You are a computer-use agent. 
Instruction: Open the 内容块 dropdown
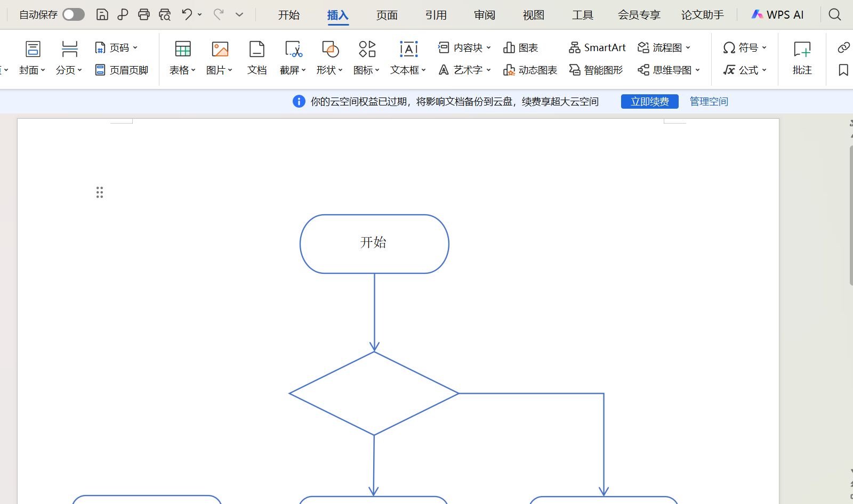coord(464,48)
